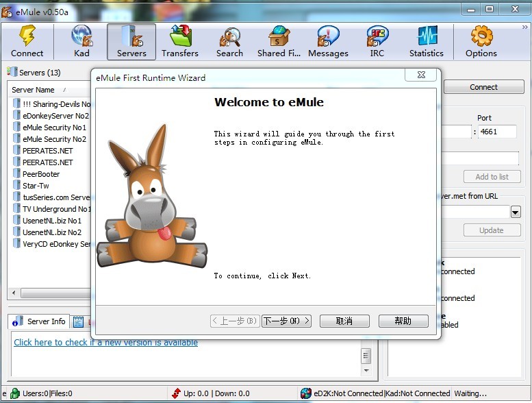Select UsenetNL.biz No1 server

coord(52,221)
